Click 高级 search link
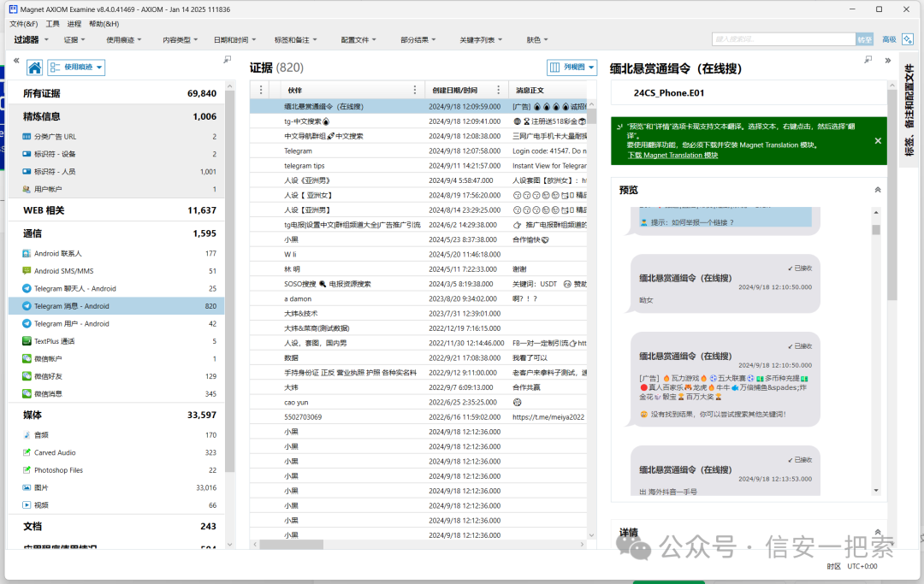Viewport: 924px width, 584px height. 889,39
